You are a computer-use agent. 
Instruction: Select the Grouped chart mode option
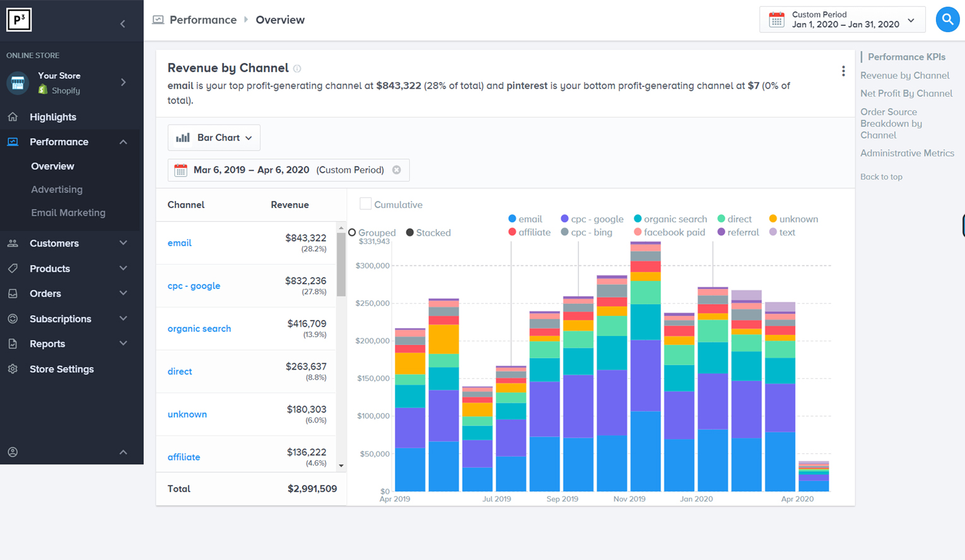pos(353,233)
